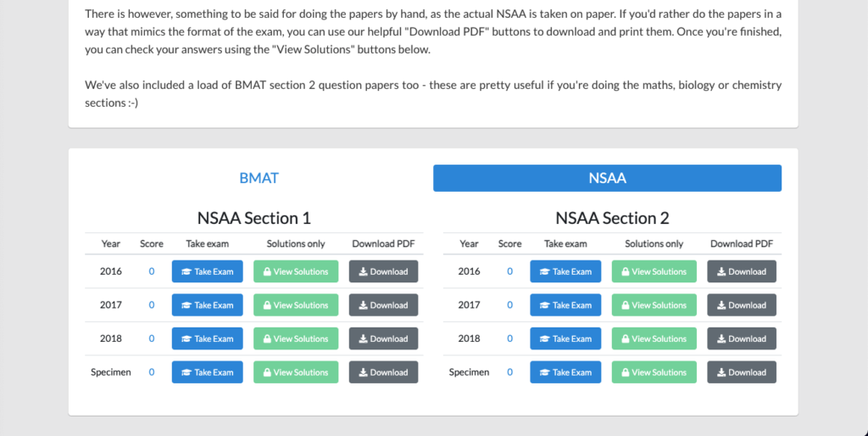This screenshot has width=868, height=436.
Task: Click graduation cap icon for Section 2 2016
Action: [x=544, y=271]
